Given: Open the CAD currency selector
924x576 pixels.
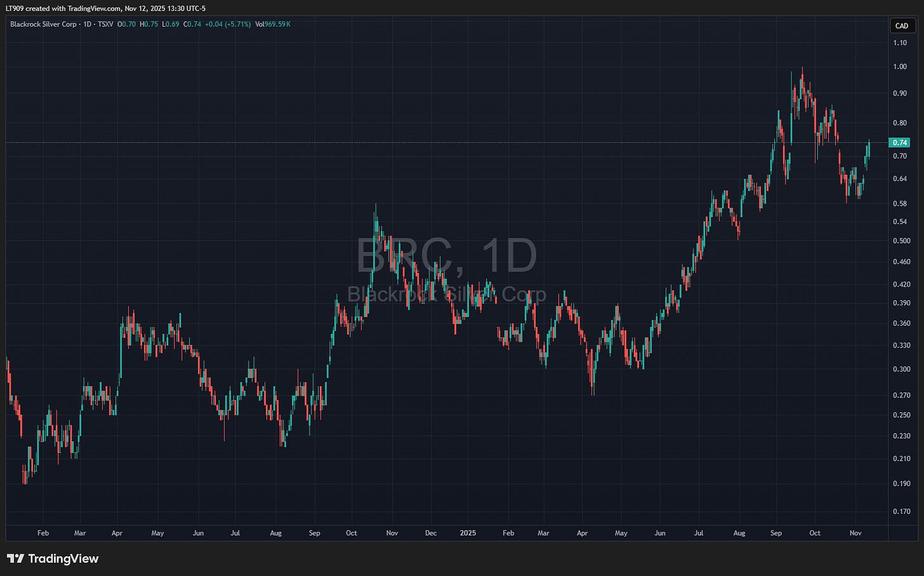Looking at the screenshot, I should coord(902,26).
